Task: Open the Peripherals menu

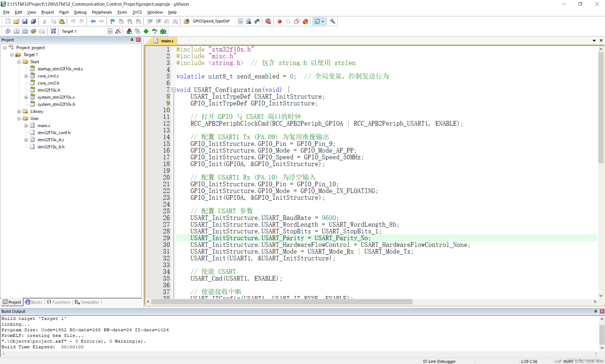Action: (102, 12)
